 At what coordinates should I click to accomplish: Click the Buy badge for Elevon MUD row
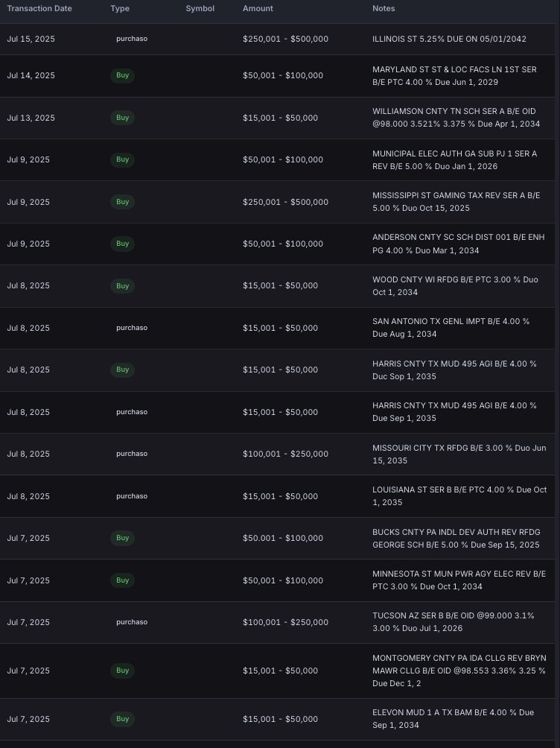[x=122, y=719]
